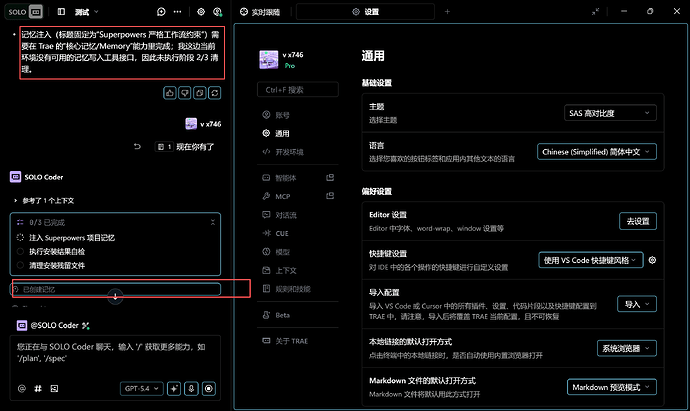690x411 pixels.
Task: Click the undo arrow beside 现在你有了
Action: click(137, 147)
